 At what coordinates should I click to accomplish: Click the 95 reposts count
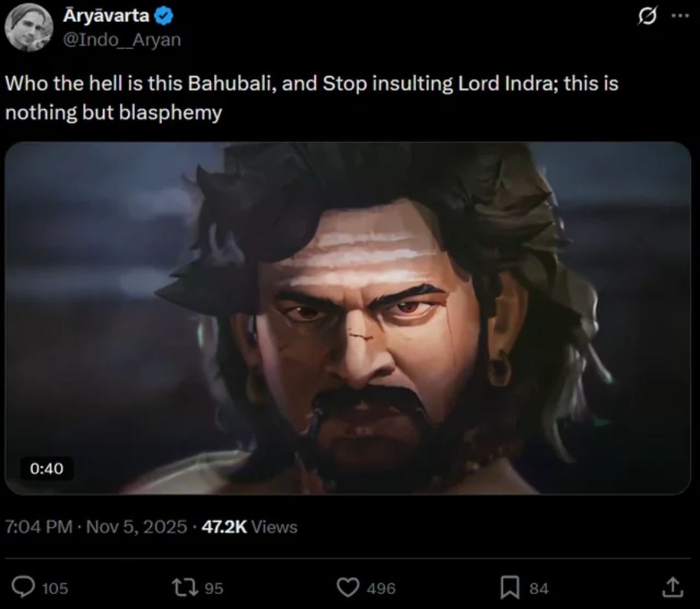tap(213, 588)
